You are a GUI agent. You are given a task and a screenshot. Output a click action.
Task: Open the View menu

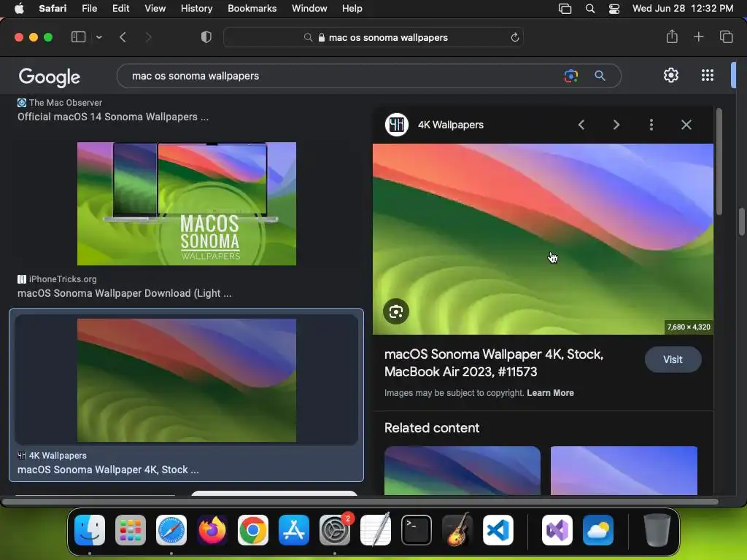[155, 8]
